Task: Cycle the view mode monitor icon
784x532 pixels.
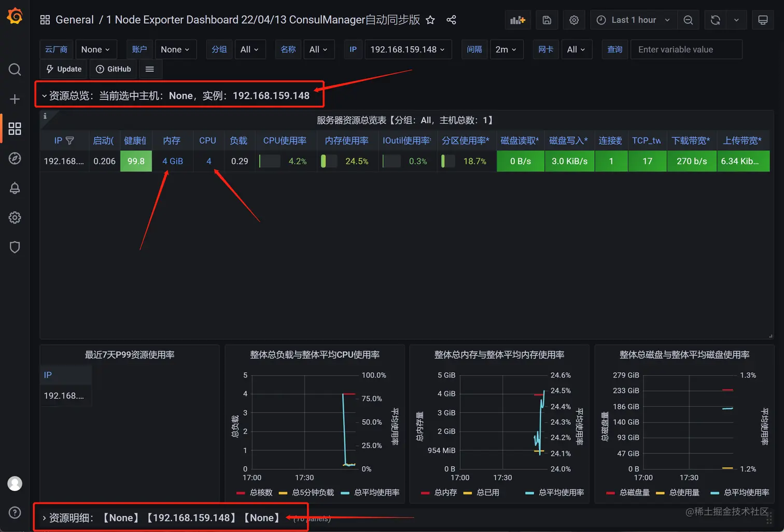Action: (x=763, y=20)
